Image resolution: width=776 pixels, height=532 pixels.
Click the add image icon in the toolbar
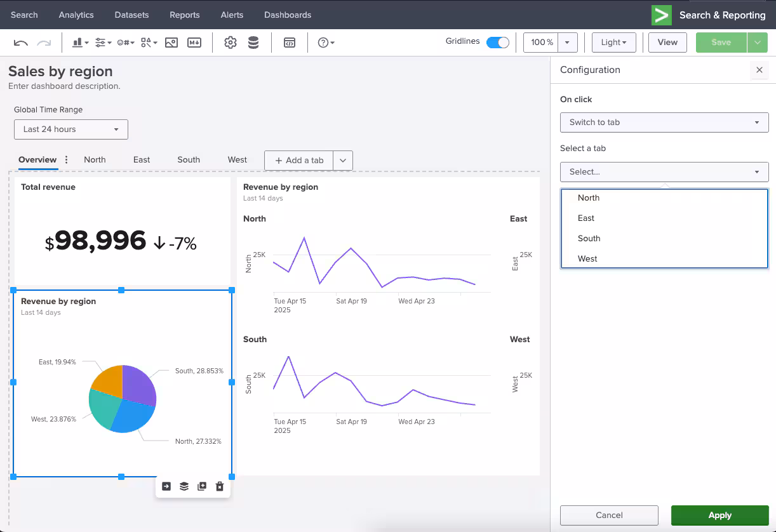coord(171,43)
